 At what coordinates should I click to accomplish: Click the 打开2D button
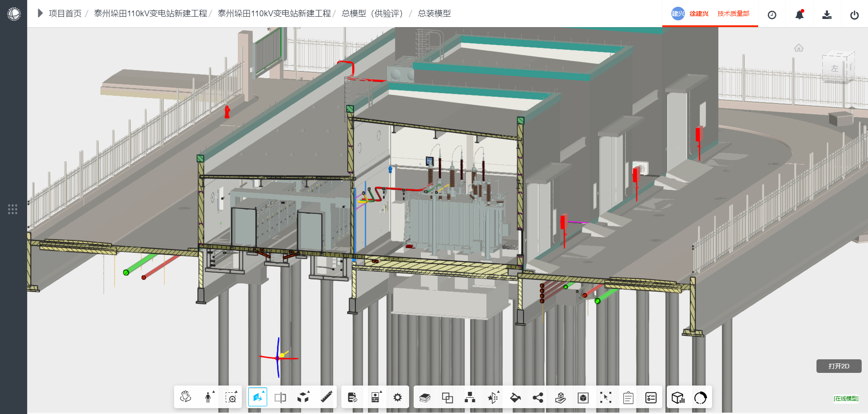pos(839,366)
